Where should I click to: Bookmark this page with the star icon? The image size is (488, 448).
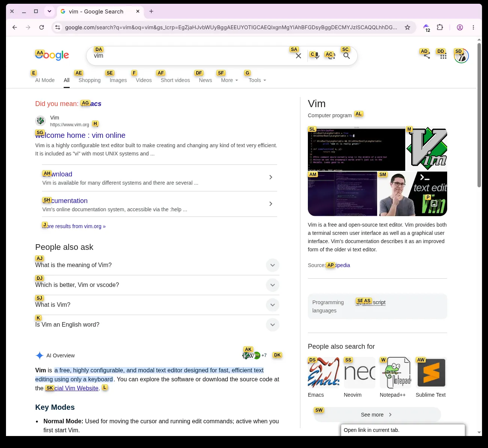(x=407, y=27)
